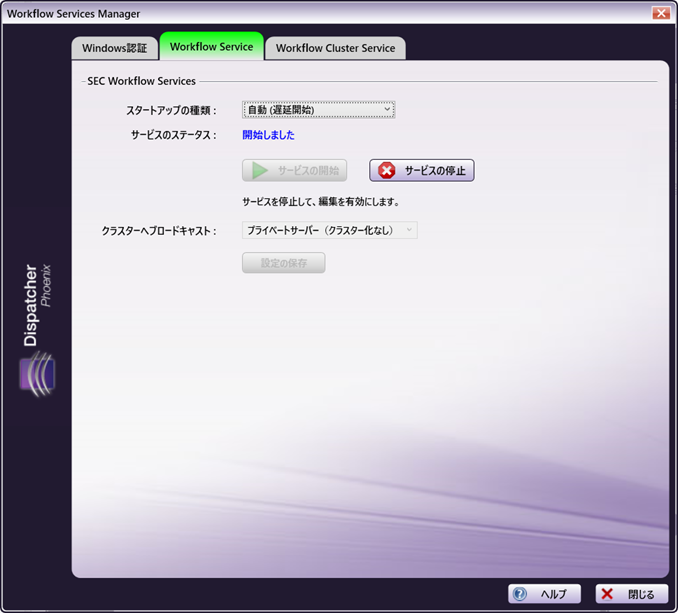Click the クラスターへブロードキャスト label
678x613 pixels.
tap(159, 231)
